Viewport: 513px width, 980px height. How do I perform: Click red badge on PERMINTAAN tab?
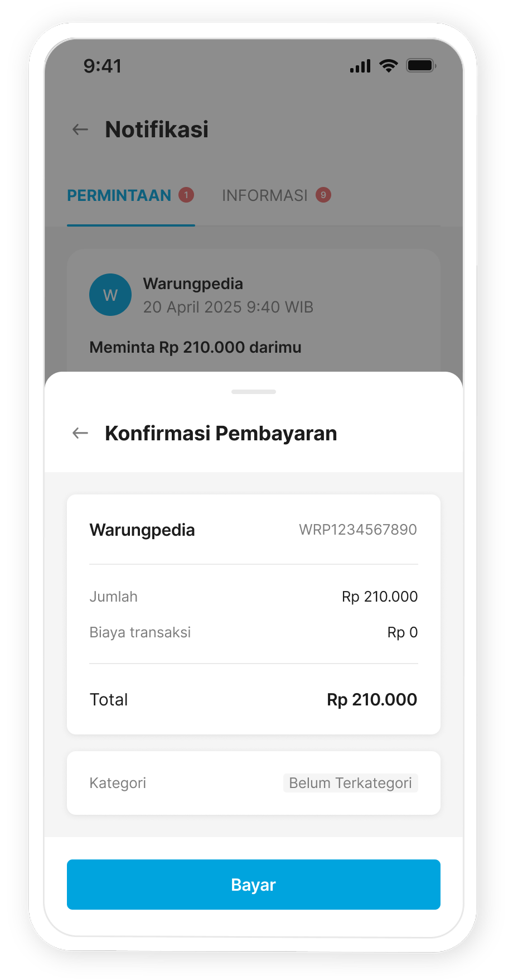(x=186, y=195)
